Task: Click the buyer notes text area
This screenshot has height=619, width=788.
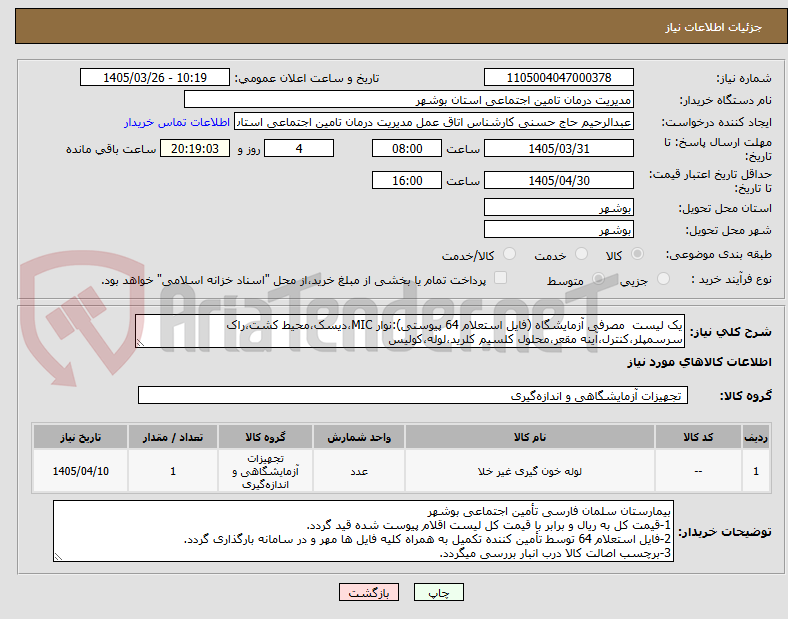Action: tap(363, 531)
